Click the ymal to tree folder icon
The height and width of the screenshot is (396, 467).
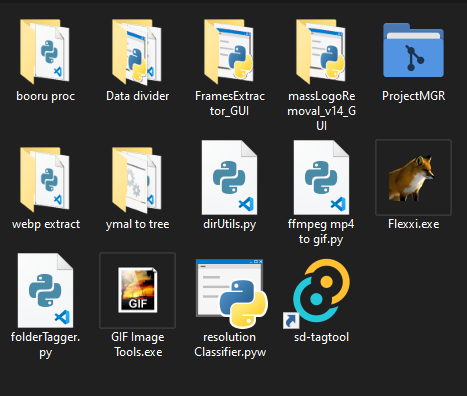click(137, 180)
